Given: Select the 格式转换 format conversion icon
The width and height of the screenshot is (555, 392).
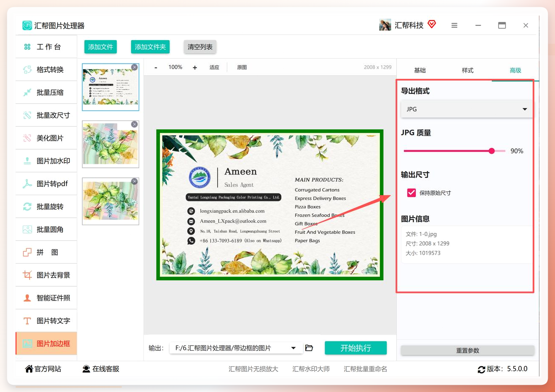Looking at the screenshot, I should click(27, 70).
